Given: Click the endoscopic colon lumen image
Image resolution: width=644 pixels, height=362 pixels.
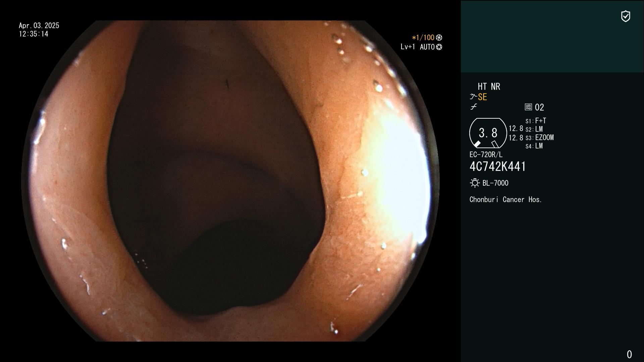Looking at the screenshot, I should (x=230, y=181).
